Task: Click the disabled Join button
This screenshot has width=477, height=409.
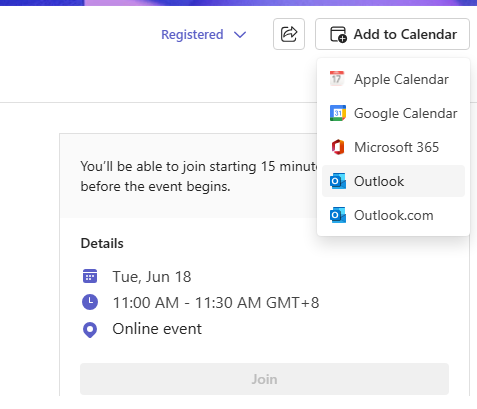Action: pyautogui.click(x=264, y=379)
